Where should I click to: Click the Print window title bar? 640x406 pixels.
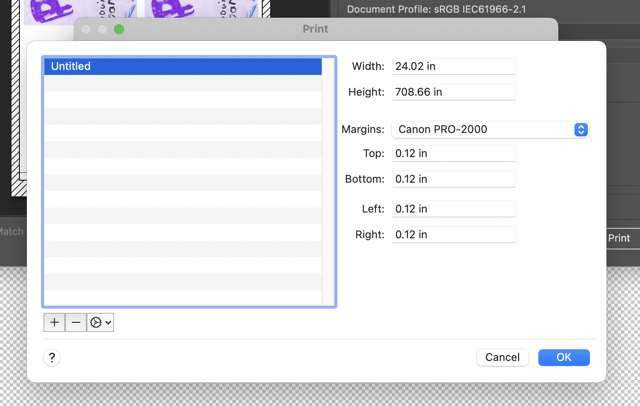click(315, 30)
